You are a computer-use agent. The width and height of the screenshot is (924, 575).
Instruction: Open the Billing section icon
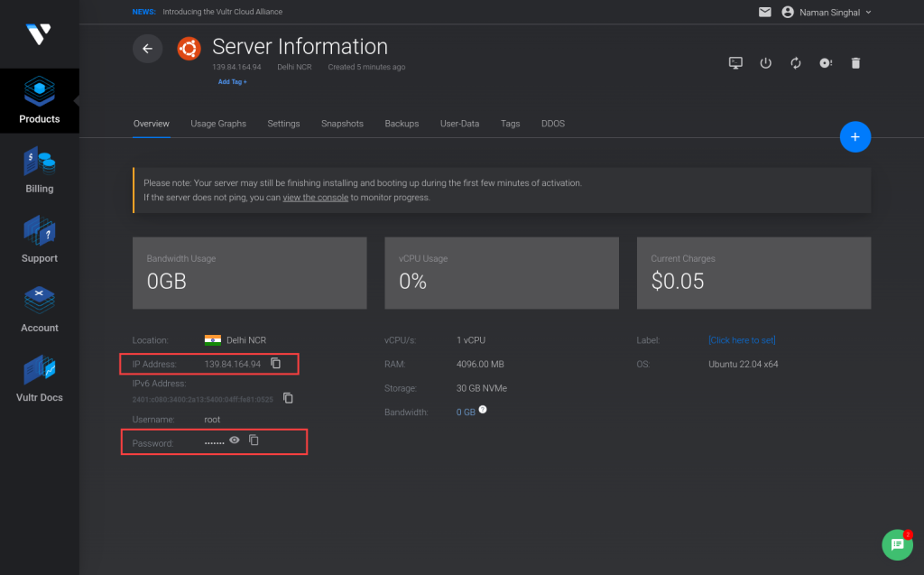40,161
